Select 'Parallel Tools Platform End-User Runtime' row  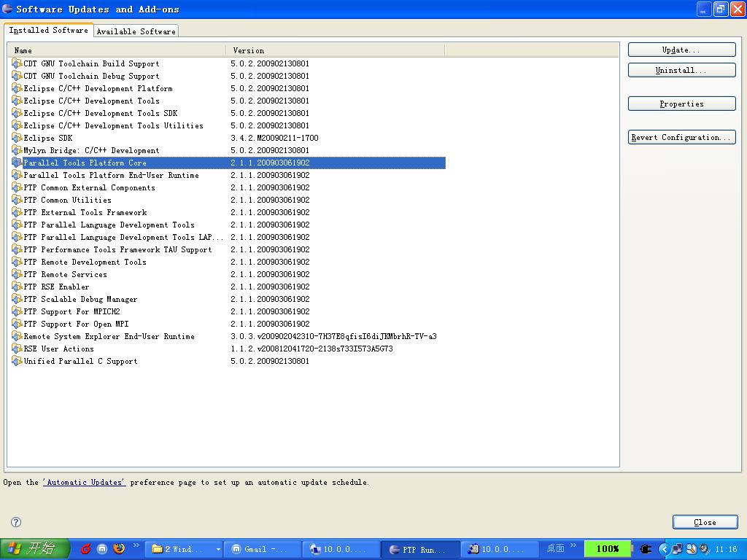pyautogui.click(x=228, y=175)
